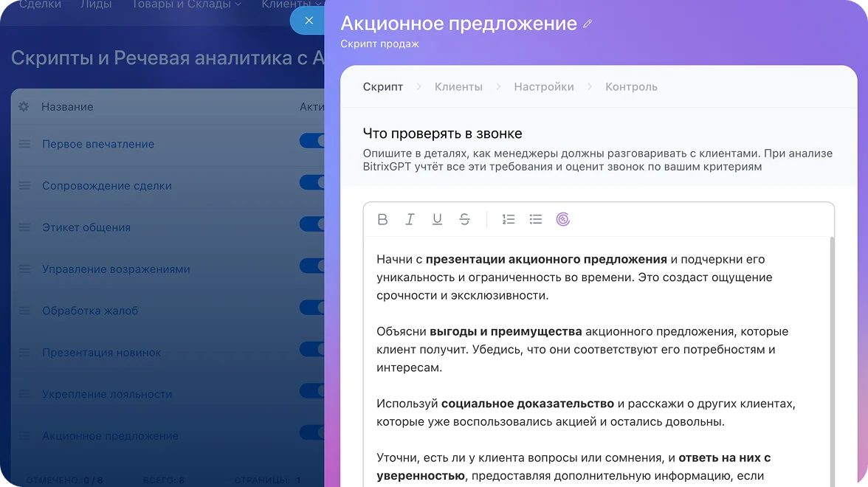This screenshot has height=487, width=868.
Task: Toggle bold formatting in the editor toolbar
Action: [382, 219]
